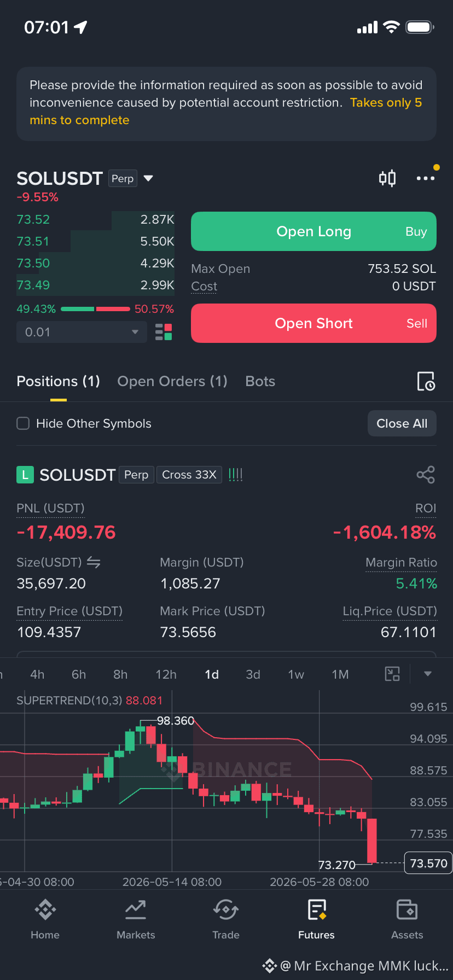Open the 0.01 price precision dropdown

point(82,332)
